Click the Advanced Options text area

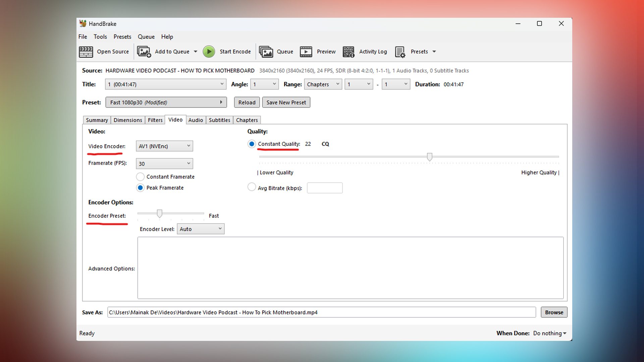pos(350,268)
